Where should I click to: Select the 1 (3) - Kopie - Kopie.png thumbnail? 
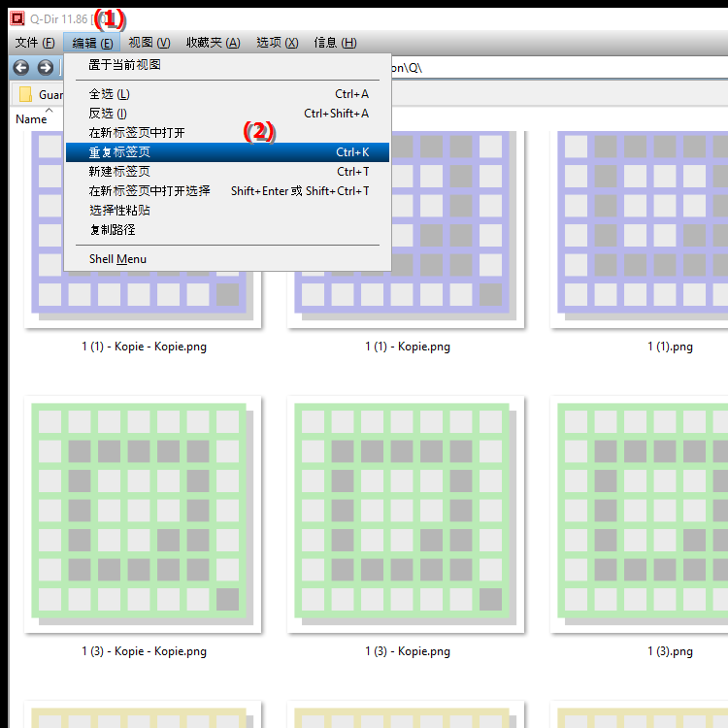point(143,514)
